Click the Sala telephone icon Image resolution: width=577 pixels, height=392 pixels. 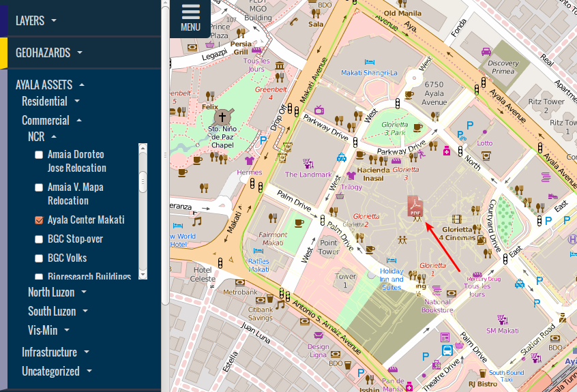tap(294, 21)
